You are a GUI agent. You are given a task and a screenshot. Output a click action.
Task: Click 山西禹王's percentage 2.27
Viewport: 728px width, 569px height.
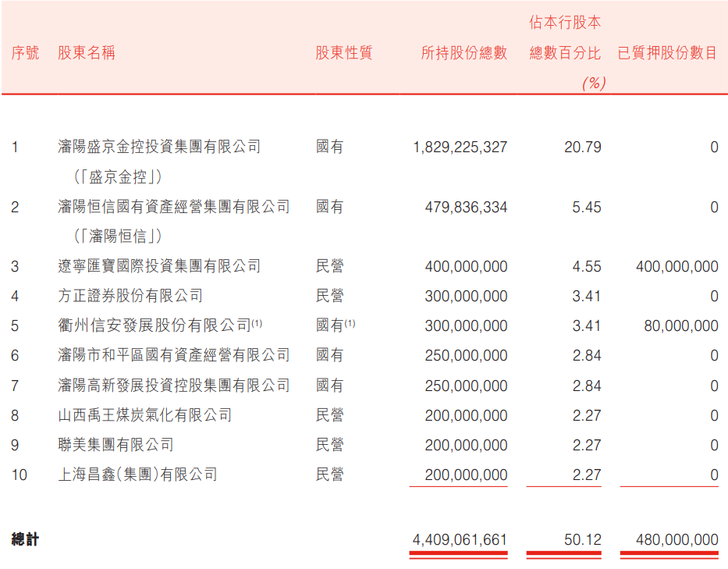[587, 416]
